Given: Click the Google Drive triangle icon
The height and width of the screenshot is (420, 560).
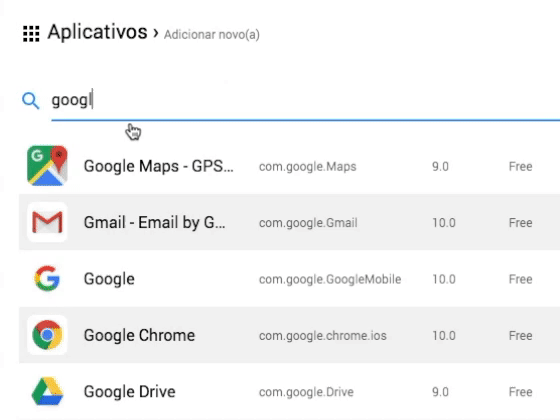Looking at the screenshot, I should click(x=47, y=391).
